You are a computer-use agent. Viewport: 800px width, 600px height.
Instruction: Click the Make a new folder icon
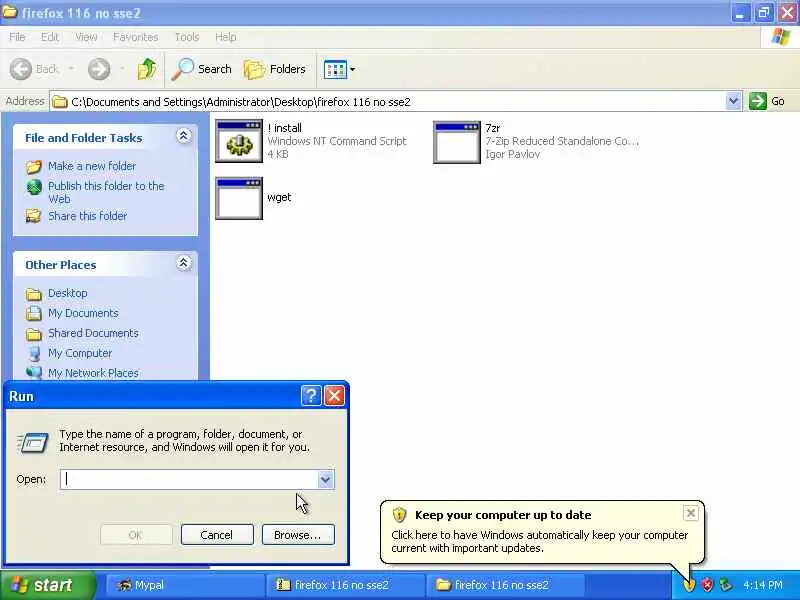[34, 166]
